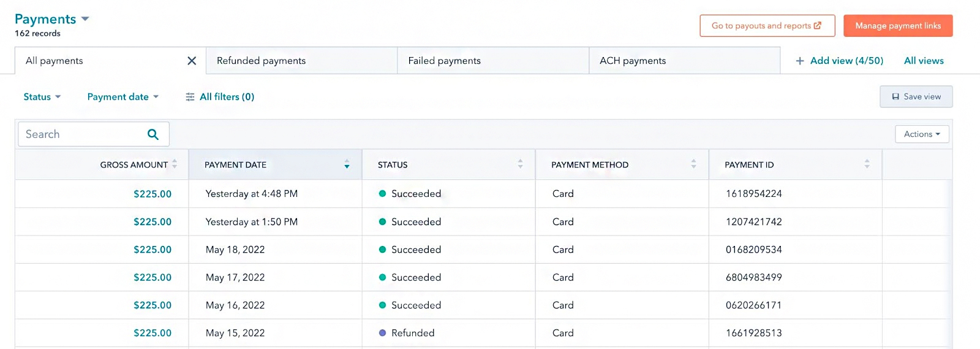This screenshot has width=980, height=349.
Task: Click payment ID 1618954224
Action: [x=753, y=194]
